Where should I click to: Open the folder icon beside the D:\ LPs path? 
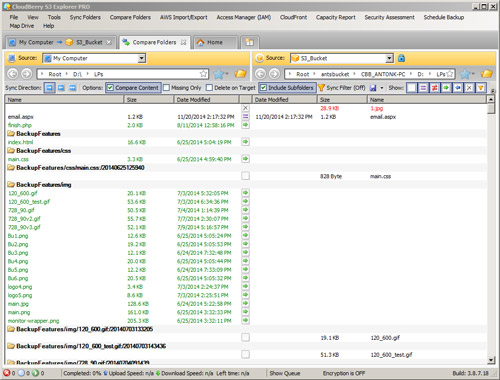pyautogui.click(x=240, y=74)
